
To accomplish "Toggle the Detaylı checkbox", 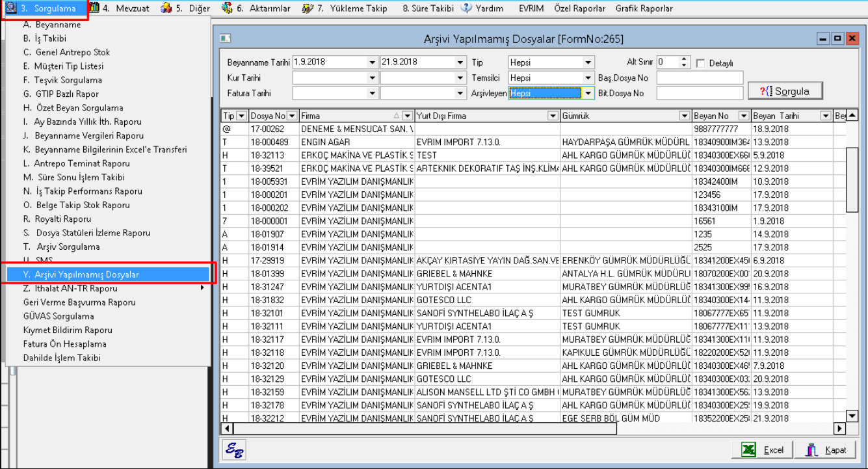I will click(700, 63).
